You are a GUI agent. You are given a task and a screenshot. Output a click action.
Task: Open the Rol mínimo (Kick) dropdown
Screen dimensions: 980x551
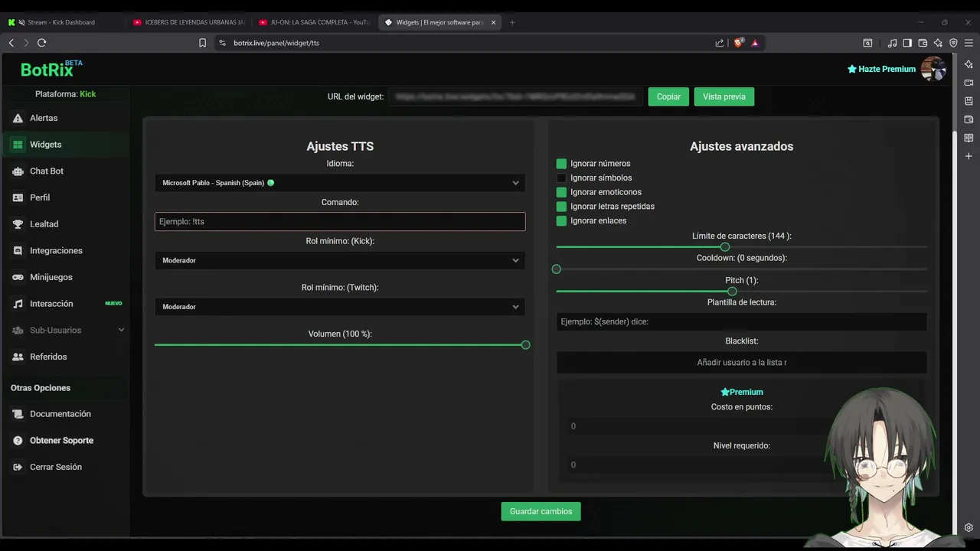point(340,260)
